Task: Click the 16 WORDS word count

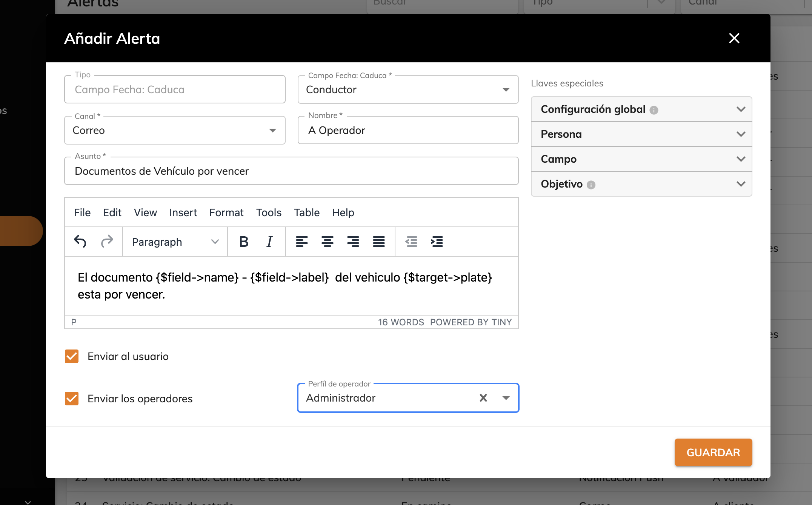Action: coord(401,322)
